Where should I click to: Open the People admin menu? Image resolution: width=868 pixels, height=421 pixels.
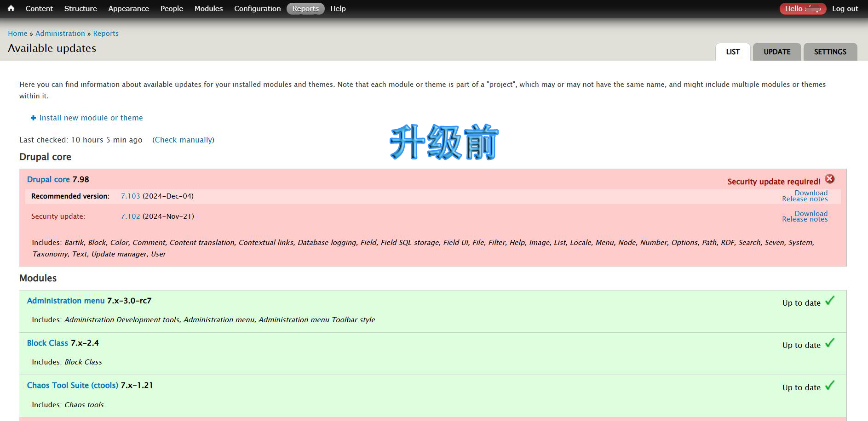coord(172,8)
